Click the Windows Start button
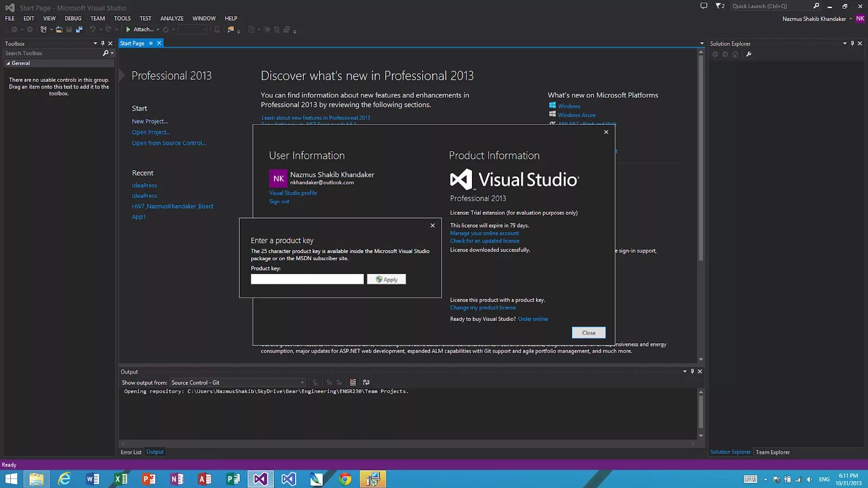Image resolution: width=868 pixels, height=488 pixels. pos(11,479)
